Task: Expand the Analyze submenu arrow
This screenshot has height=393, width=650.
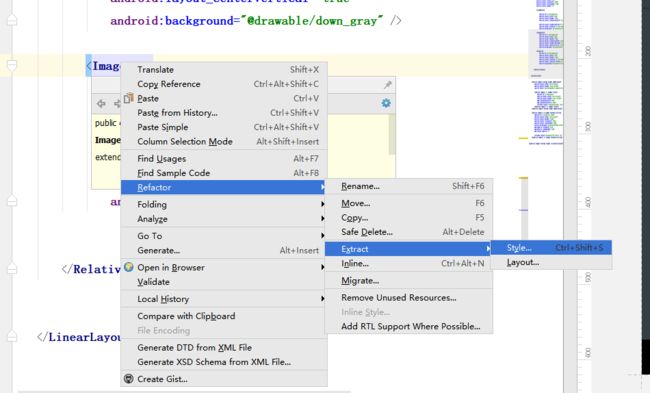Action: click(x=322, y=218)
